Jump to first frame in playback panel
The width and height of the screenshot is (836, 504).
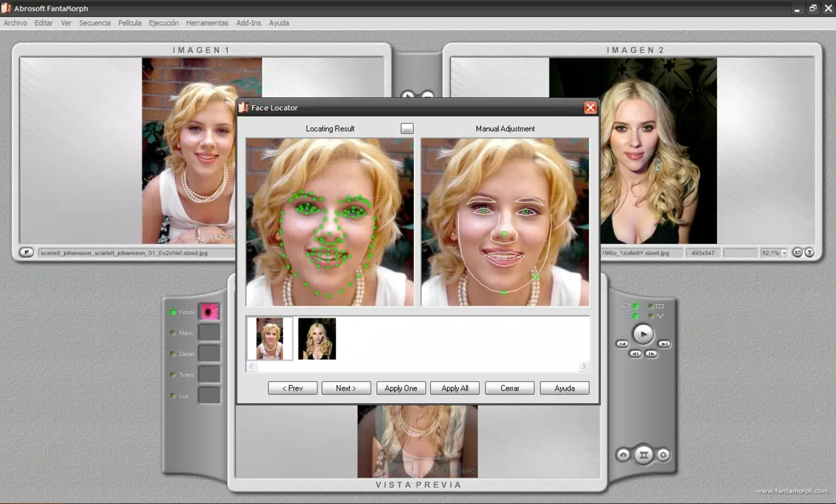click(x=622, y=344)
